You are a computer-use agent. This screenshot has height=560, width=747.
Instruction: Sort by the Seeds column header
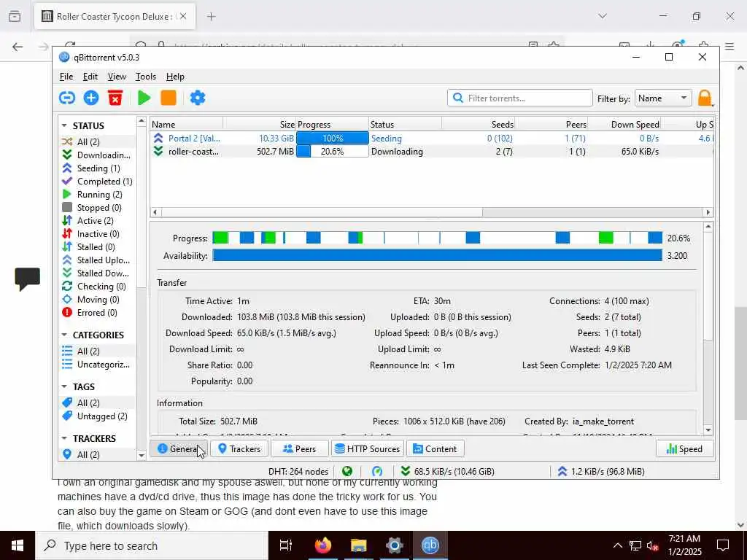pos(479,124)
